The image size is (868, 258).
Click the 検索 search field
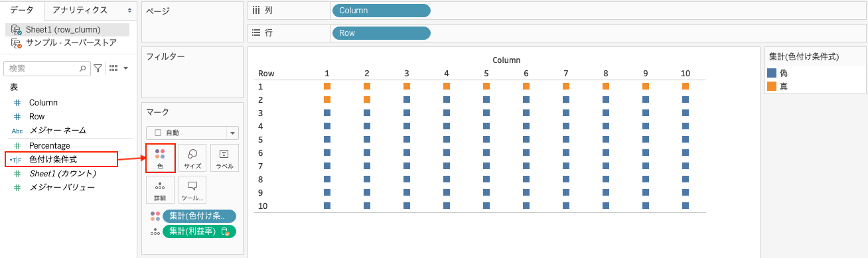(47, 68)
